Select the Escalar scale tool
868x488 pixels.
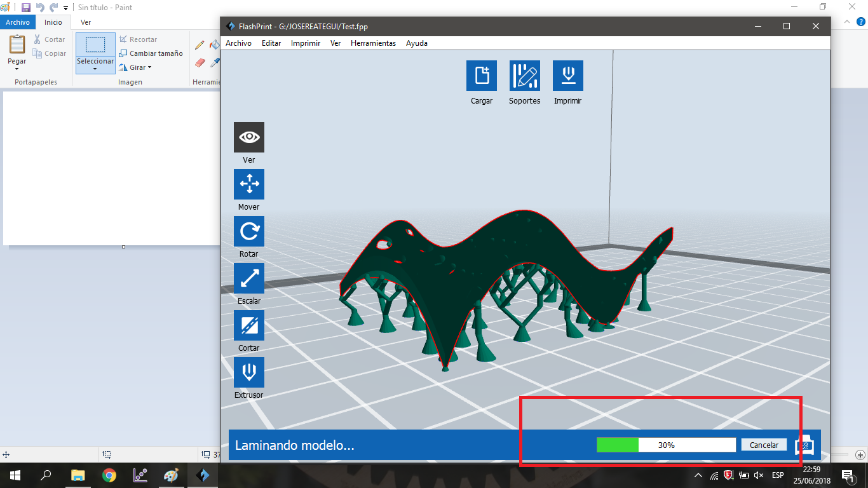point(249,278)
